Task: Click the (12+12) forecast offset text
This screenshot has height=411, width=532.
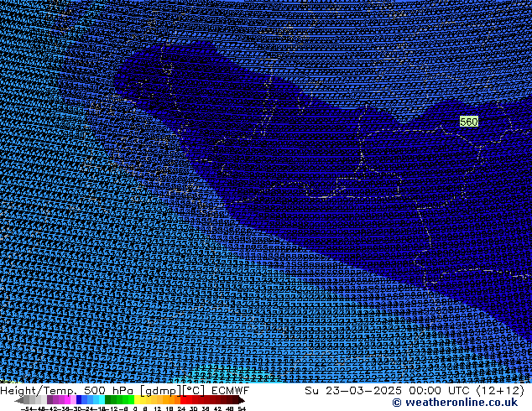Action: tap(500, 391)
